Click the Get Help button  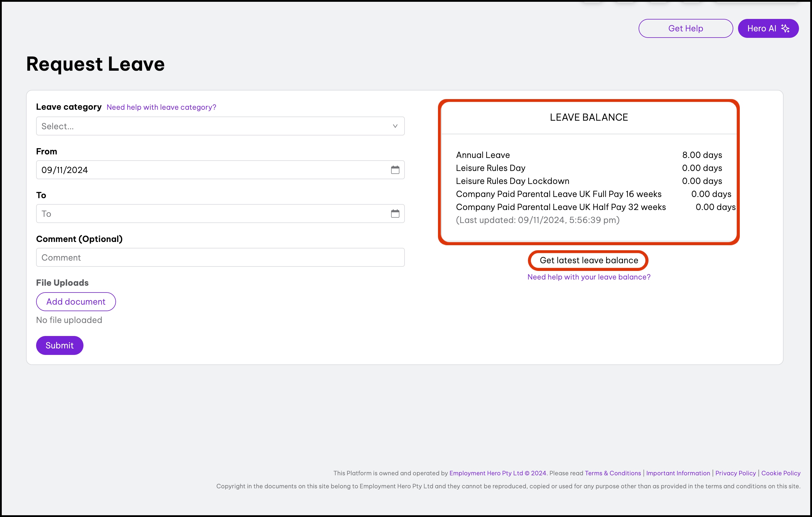[686, 28]
